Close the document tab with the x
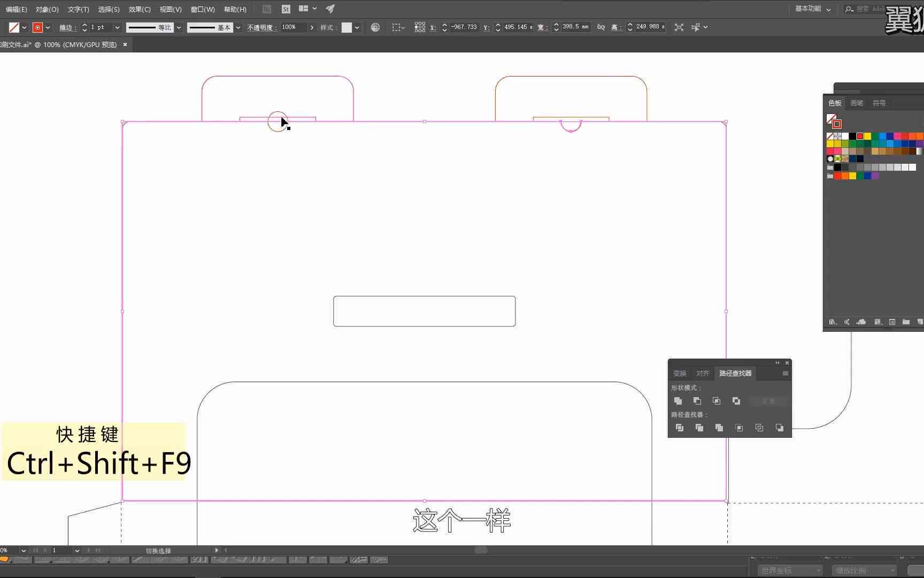Viewport: 924px width, 578px height. tap(125, 44)
